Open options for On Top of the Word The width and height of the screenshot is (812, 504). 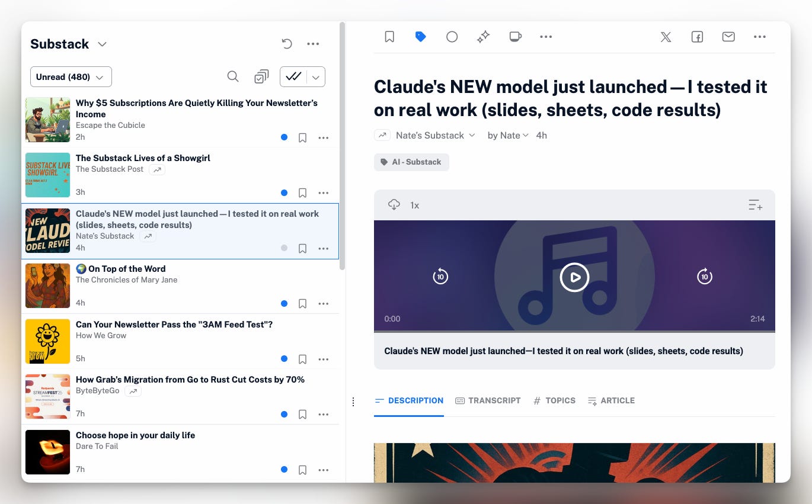click(323, 303)
